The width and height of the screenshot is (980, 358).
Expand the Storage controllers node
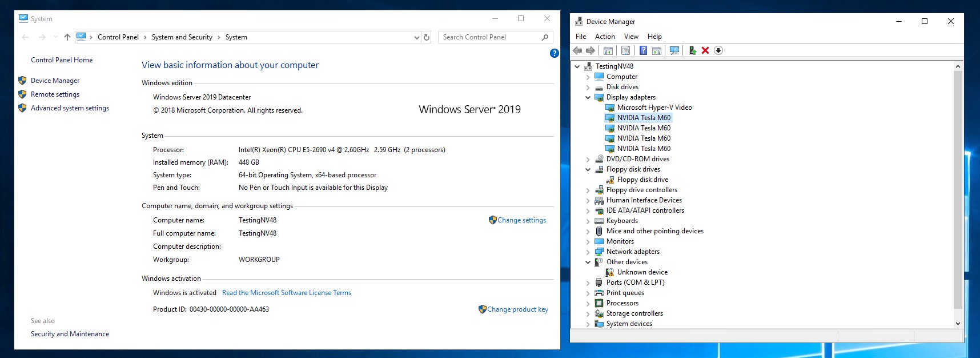588,314
